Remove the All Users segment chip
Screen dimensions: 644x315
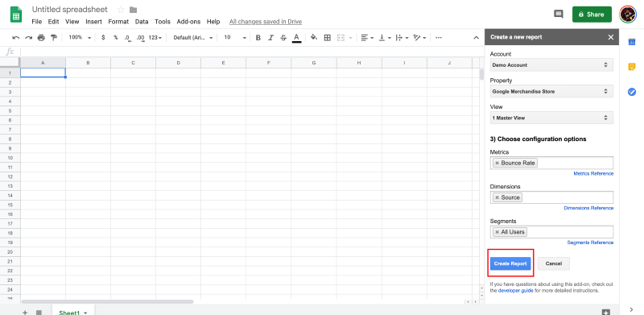coord(497,232)
